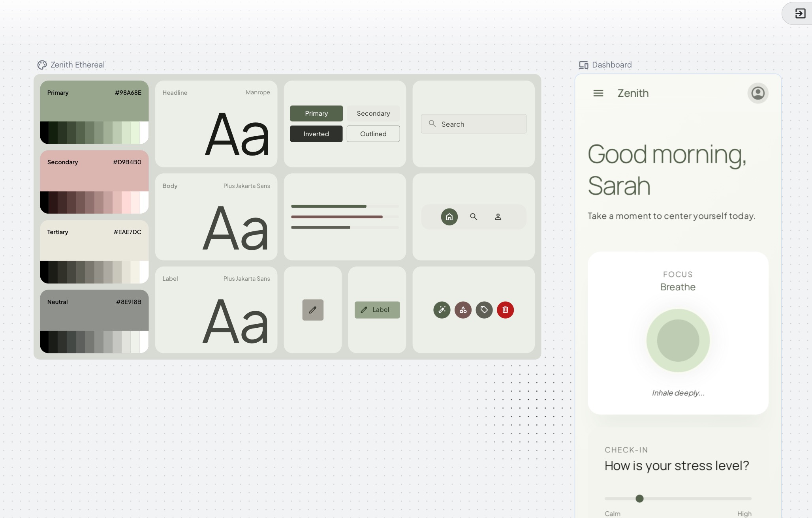
Task: Click the palette icon beside Zenith Ethereal
Action: point(42,65)
